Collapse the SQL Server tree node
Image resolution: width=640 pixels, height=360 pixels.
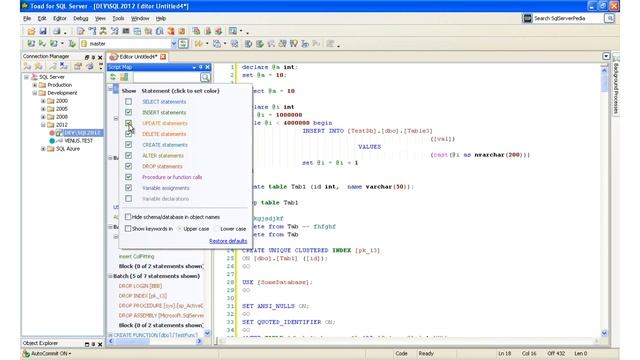[x=27, y=77]
